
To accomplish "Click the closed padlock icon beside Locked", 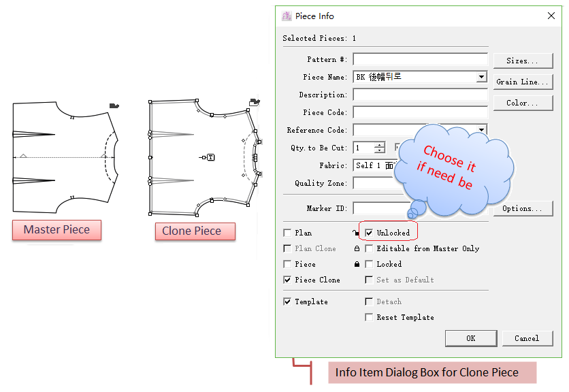I will tap(356, 264).
